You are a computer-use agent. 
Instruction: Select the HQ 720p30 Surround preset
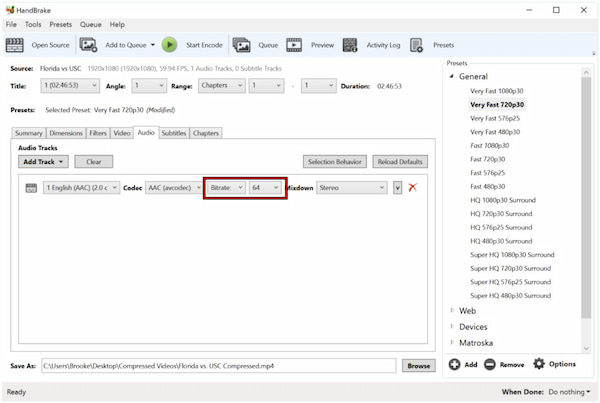pos(501,214)
